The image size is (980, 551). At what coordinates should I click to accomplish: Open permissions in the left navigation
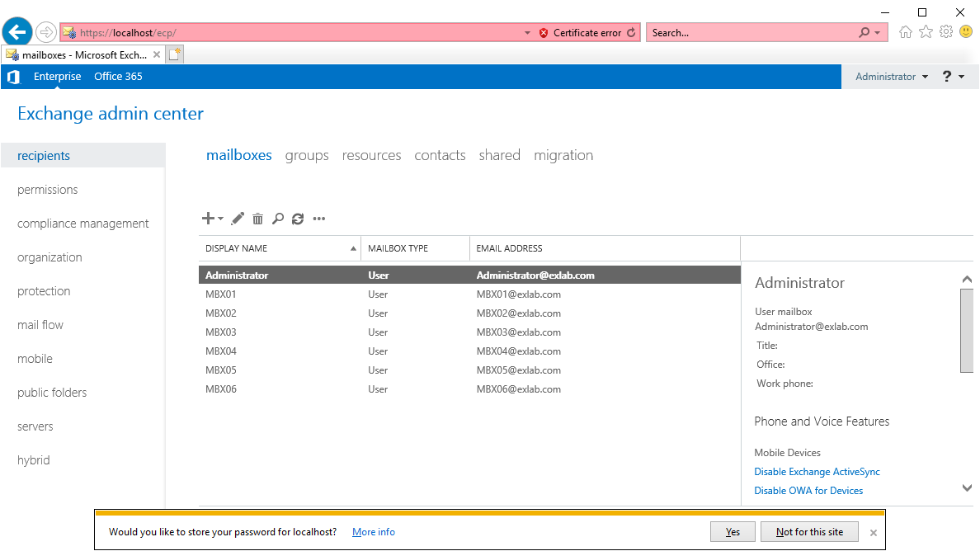[48, 189]
